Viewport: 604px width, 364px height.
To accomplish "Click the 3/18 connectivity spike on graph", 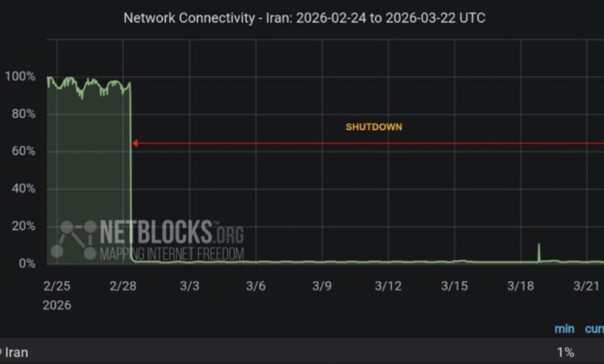I will (x=538, y=252).
